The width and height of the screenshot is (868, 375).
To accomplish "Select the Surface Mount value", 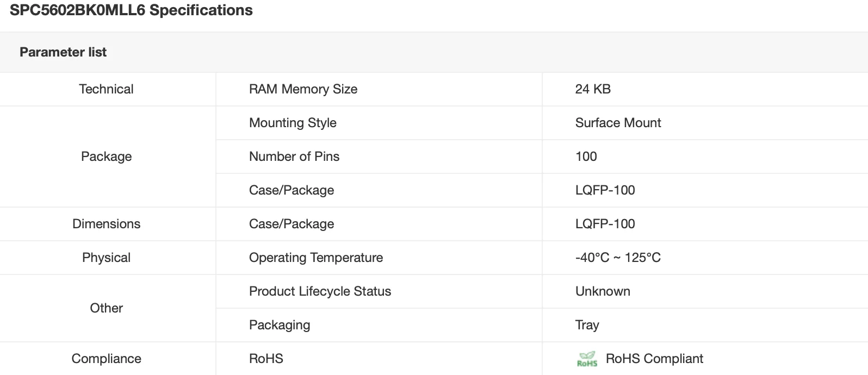I will (x=618, y=123).
